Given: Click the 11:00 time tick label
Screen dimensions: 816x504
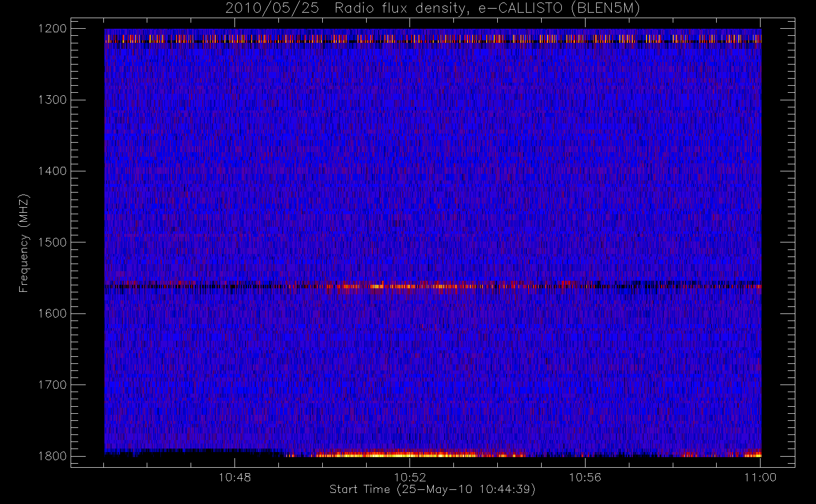Looking at the screenshot, I should (x=760, y=477).
